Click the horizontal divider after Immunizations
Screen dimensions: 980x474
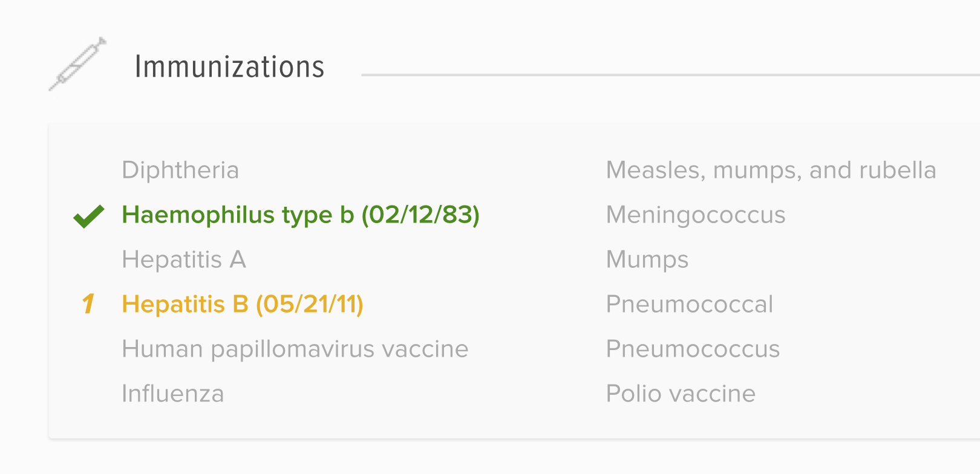(x=665, y=75)
